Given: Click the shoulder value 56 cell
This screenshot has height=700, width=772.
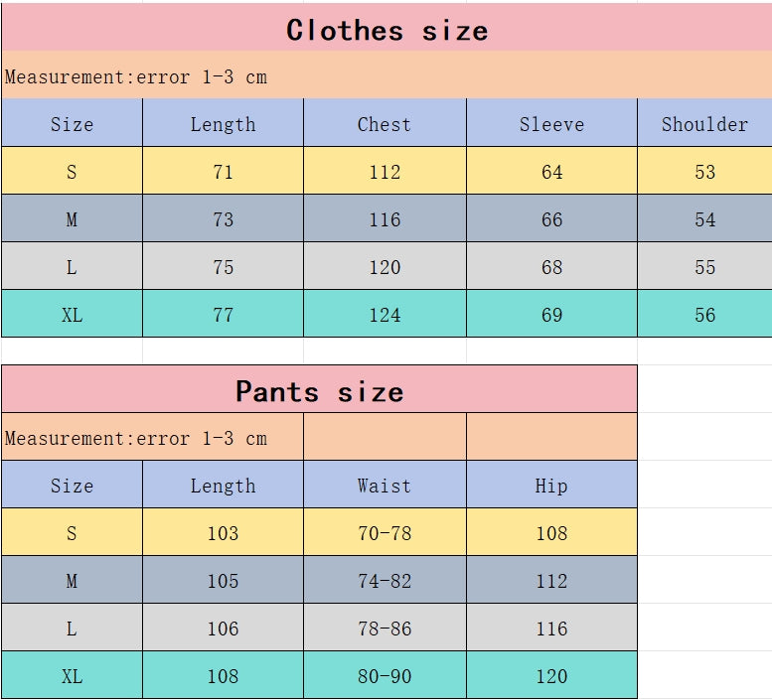Looking at the screenshot, I should 704,315.
